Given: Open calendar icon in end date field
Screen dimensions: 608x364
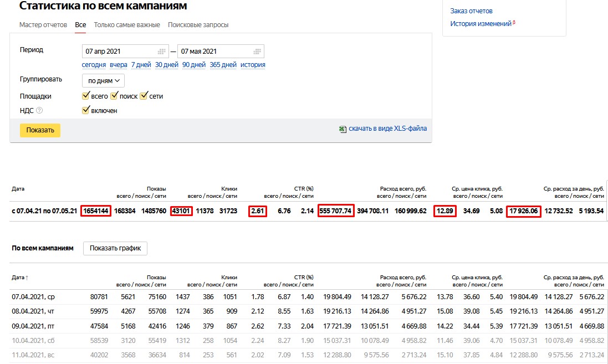Looking at the screenshot, I should (257, 52).
